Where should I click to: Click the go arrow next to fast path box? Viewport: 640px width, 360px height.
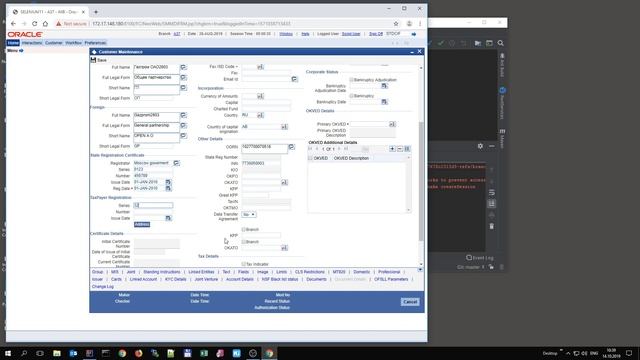point(413,34)
